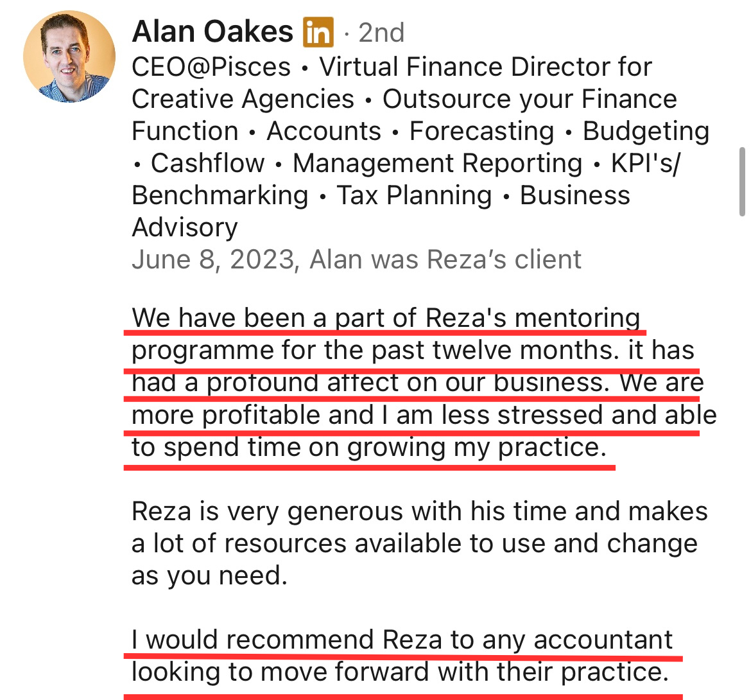Click the 'Reza is very generous' paragraph

pos(420,543)
